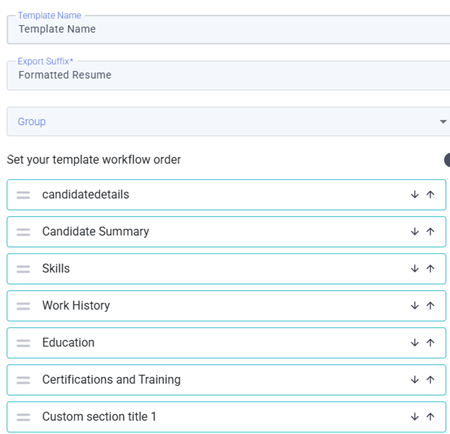Screen dimensions: 450x434
Task: Select the Candidate Summary workflow row
Action: point(226,232)
